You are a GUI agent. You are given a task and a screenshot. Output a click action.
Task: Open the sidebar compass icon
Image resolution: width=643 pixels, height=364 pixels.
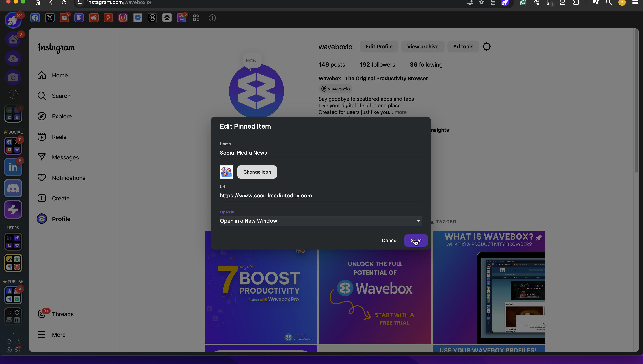tap(9, 350)
